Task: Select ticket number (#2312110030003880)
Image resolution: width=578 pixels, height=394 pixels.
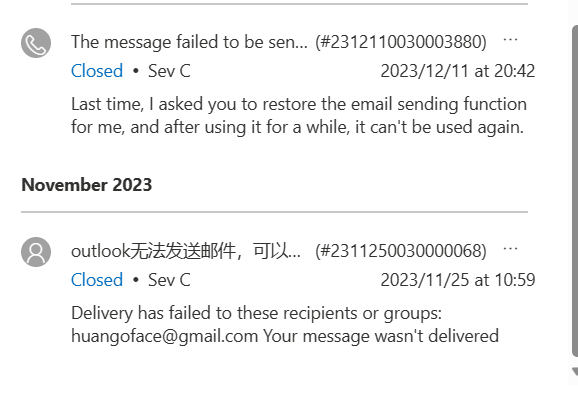Action: (x=401, y=42)
